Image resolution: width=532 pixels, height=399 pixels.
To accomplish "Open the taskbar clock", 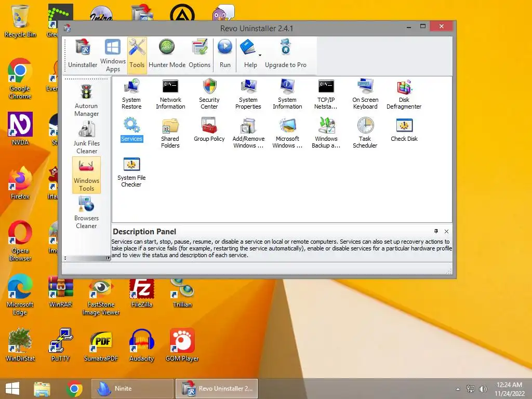I will pyautogui.click(x=509, y=389).
